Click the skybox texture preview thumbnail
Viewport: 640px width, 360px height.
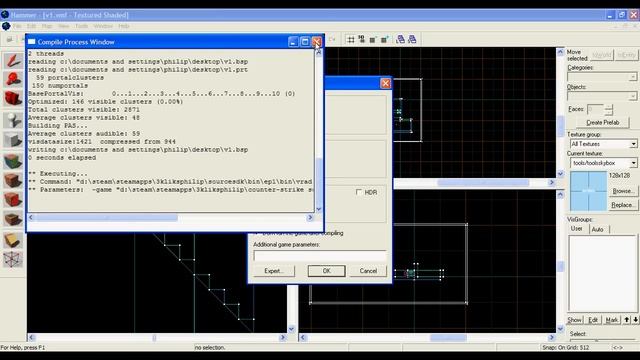(x=588, y=191)
